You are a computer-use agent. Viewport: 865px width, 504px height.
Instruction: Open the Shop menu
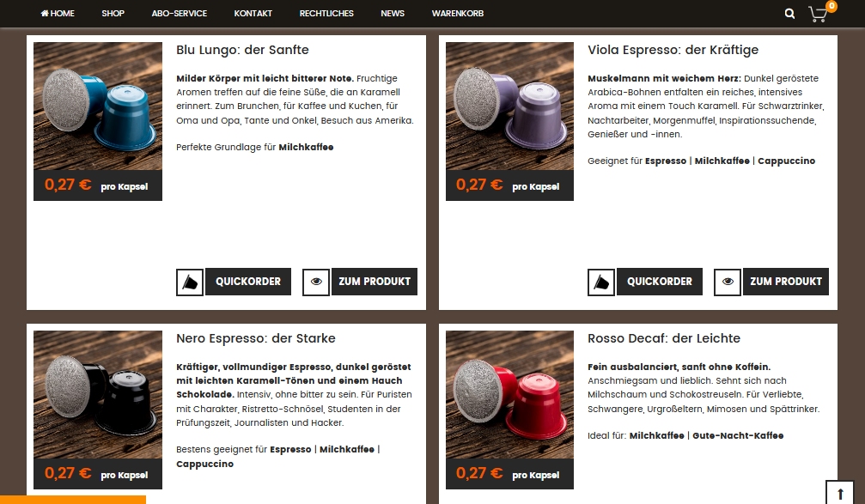click(113, 13)
